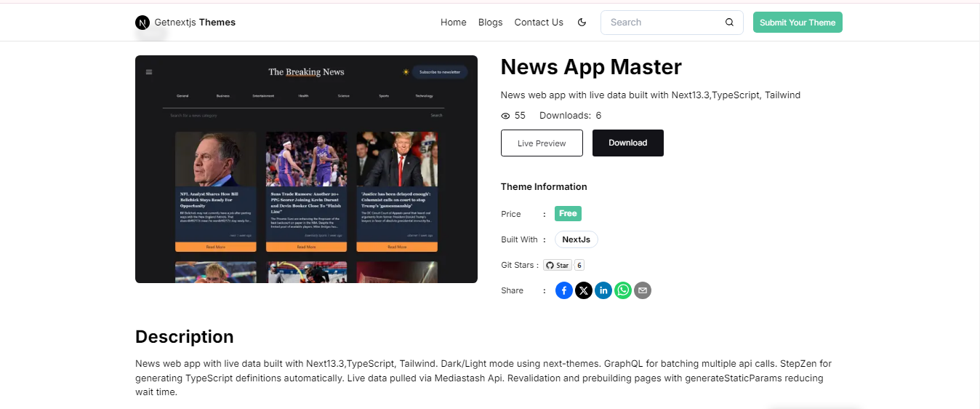Screen dimensions: 980x409
Task: Click the views eye icon
Action: pyautogui.click(x=506, y=116)
